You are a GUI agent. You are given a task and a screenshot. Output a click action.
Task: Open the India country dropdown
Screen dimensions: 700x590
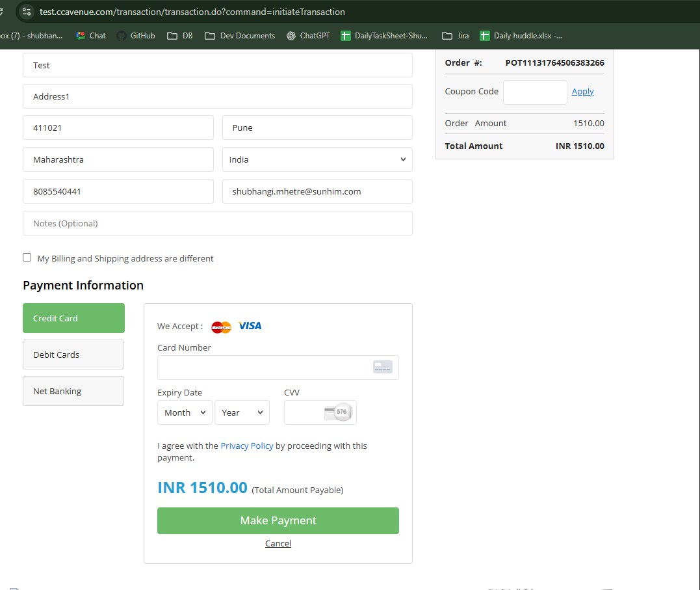point(317,159)
